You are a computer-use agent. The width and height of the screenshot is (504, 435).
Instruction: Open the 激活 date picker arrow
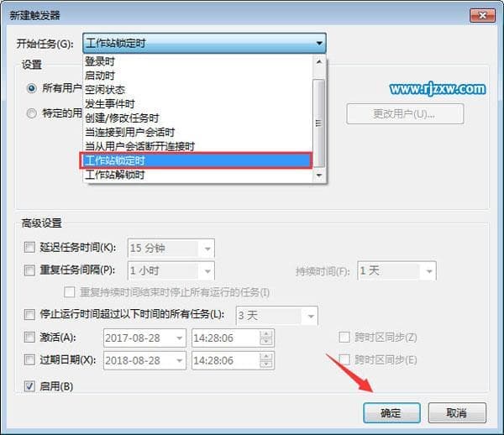pyautogui.click(x=179, y=338)
